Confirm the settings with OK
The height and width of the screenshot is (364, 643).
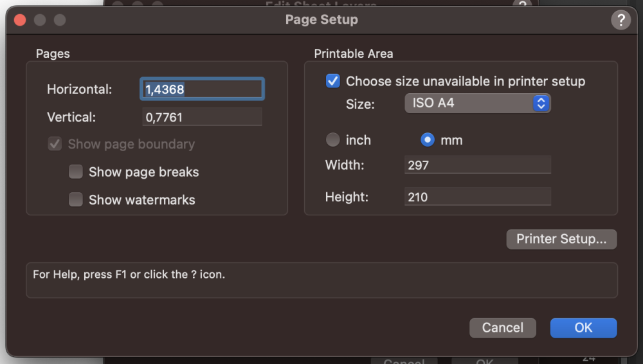pyautogui.click(x=583, y=327)
